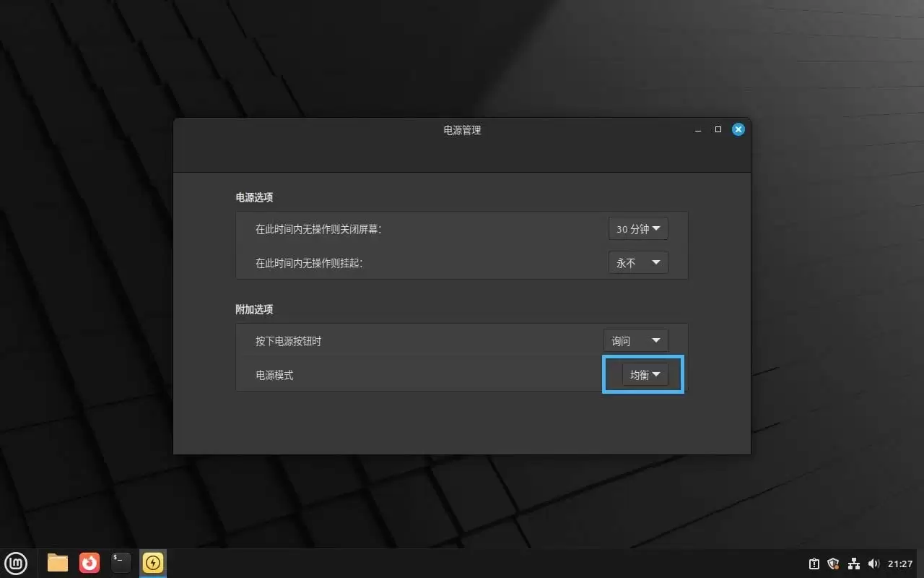Open the 均衡 power mode dropdown
This screenshot has height=578, width=924.
tap(645, 374)
